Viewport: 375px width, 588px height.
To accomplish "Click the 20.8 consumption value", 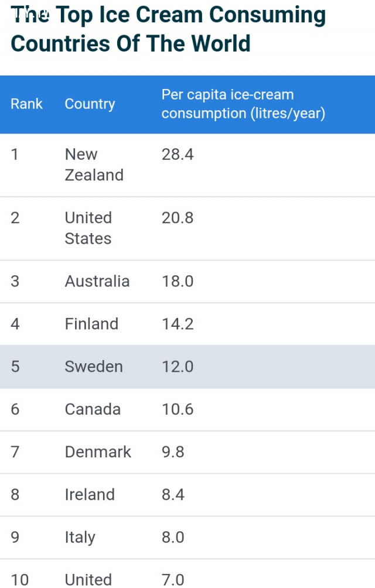I will (x=178, y=217).
